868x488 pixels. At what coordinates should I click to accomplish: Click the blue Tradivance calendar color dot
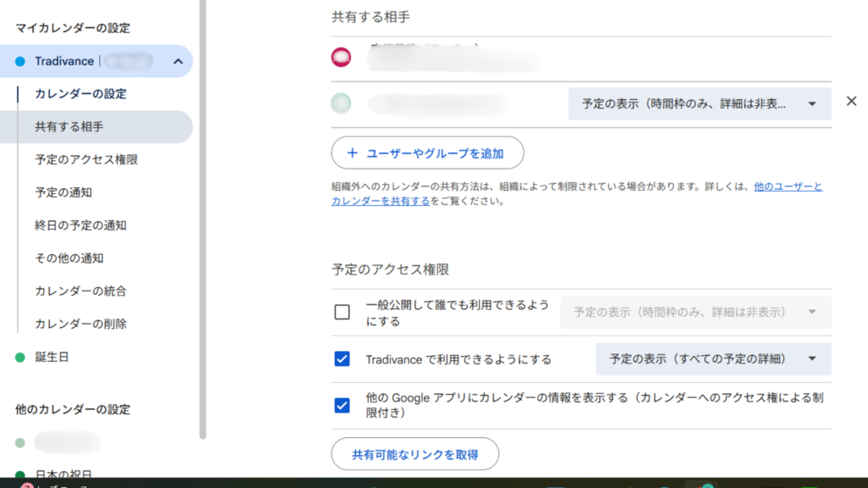(20, 61)
